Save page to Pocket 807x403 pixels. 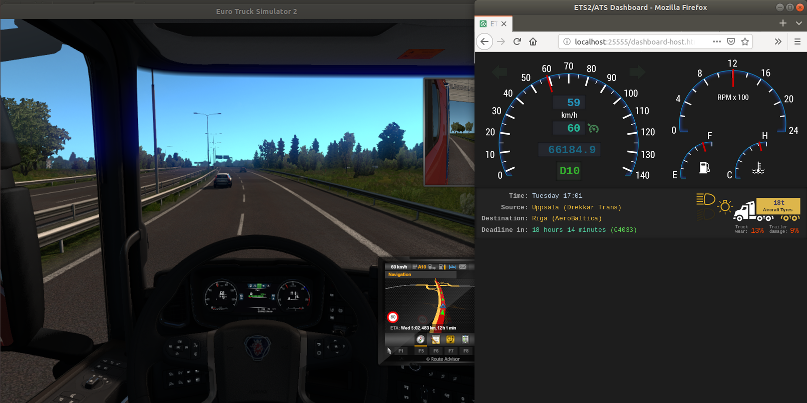tap(731, 42)
